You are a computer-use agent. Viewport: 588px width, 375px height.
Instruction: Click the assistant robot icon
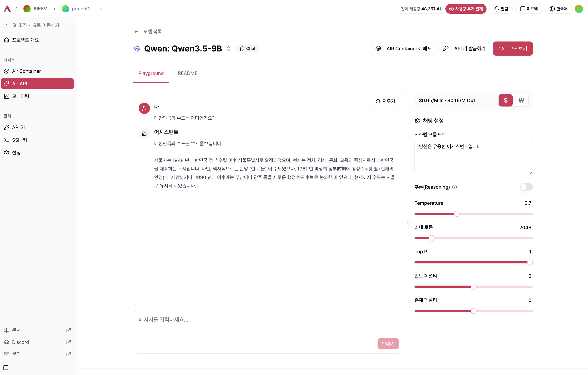tap(144, 134)
